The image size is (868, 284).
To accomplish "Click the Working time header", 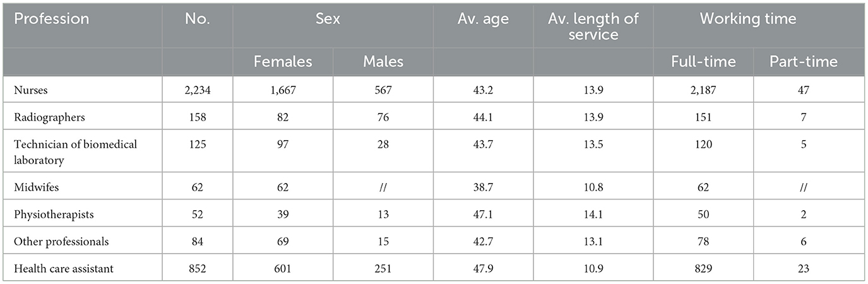I will pyautogui.click(x=747, y=19).
